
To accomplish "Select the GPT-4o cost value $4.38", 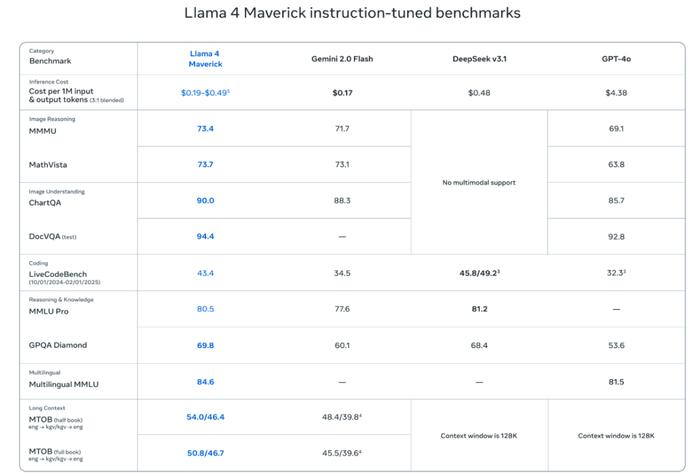I will coord(616,93).
